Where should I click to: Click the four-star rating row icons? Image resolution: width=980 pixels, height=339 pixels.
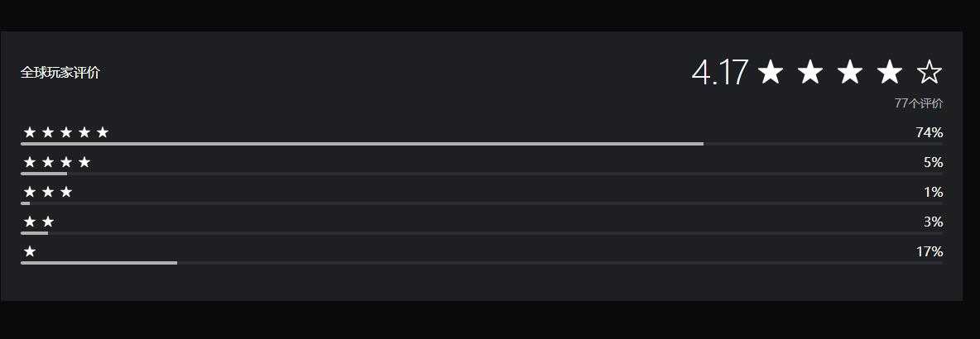[57, 162]
